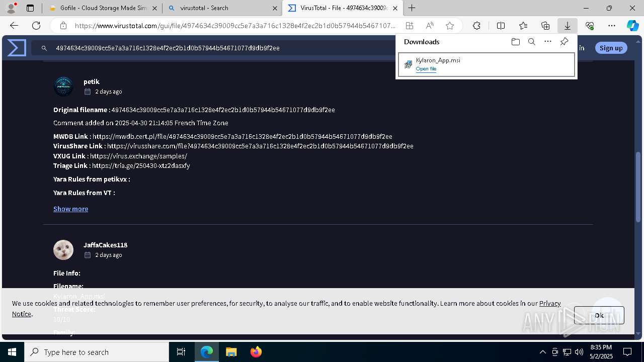
Task: Toggle the Downloads toolbar button
Action: 567,26
